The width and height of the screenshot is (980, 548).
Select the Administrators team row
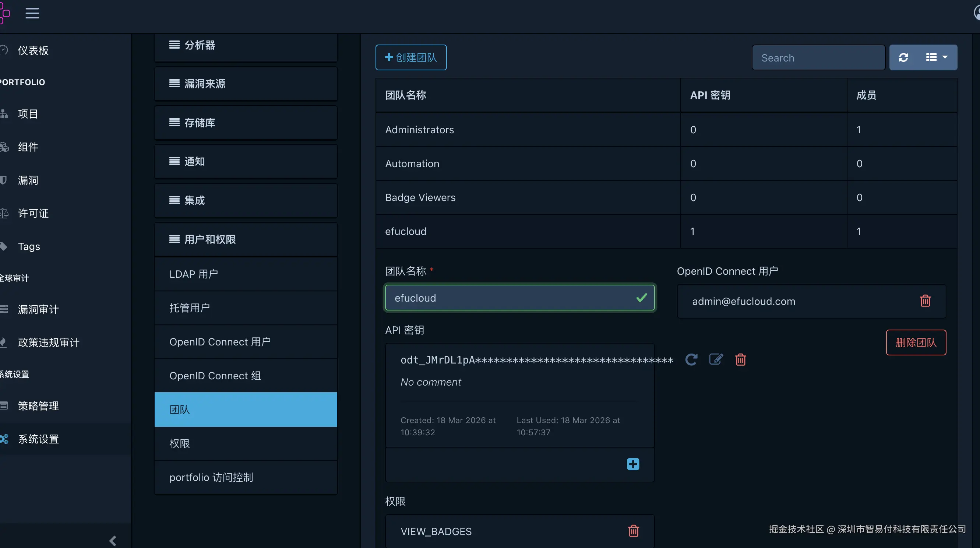527,130
